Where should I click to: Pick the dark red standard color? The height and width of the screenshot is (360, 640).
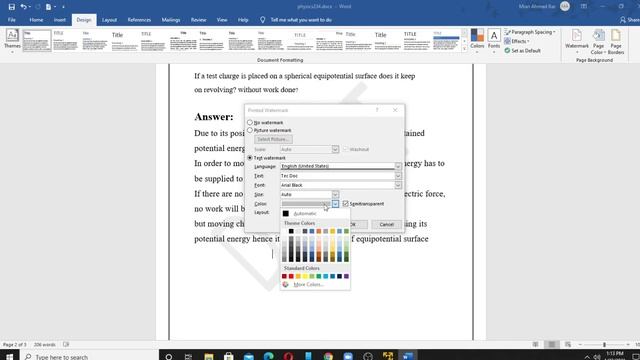coord(284,276)
